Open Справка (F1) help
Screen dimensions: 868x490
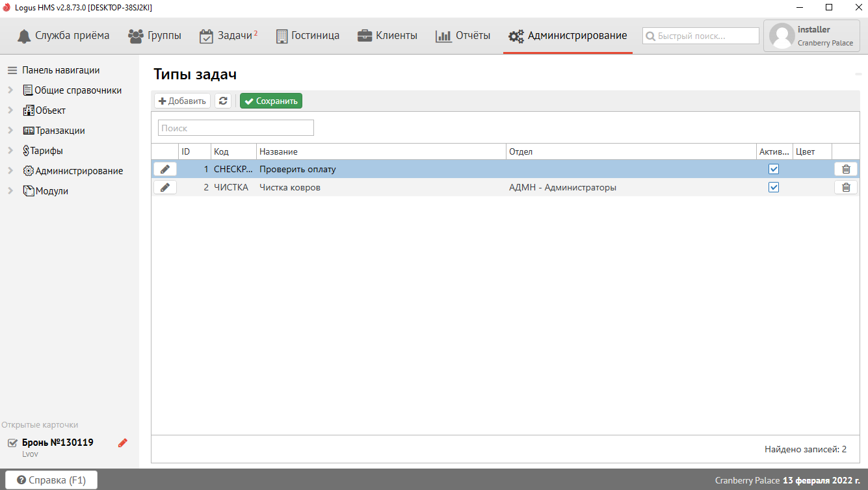(x=51, y=480)
